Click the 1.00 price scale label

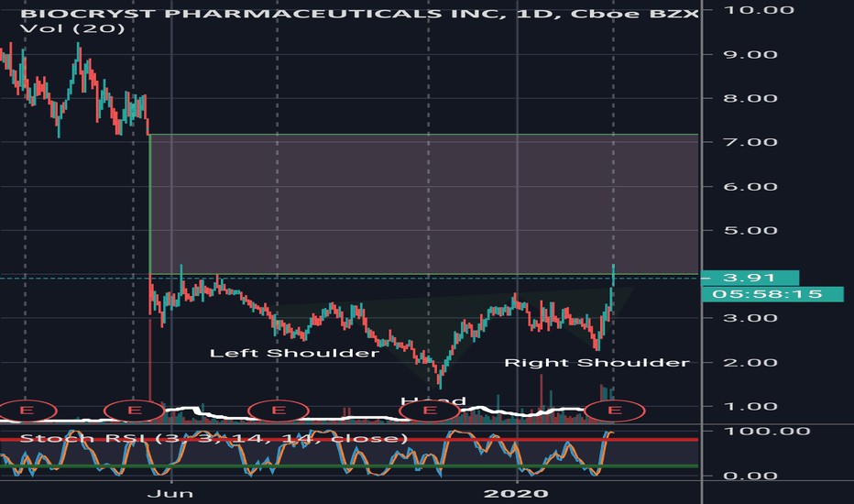coord(750,407)
